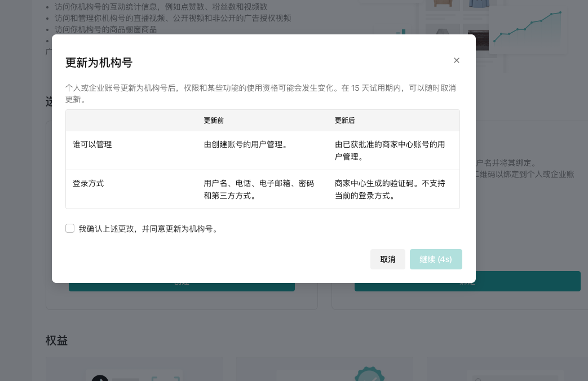Screen dimensions: 588x381
Task: Click the 取消 button
Action: pos(387,259)
